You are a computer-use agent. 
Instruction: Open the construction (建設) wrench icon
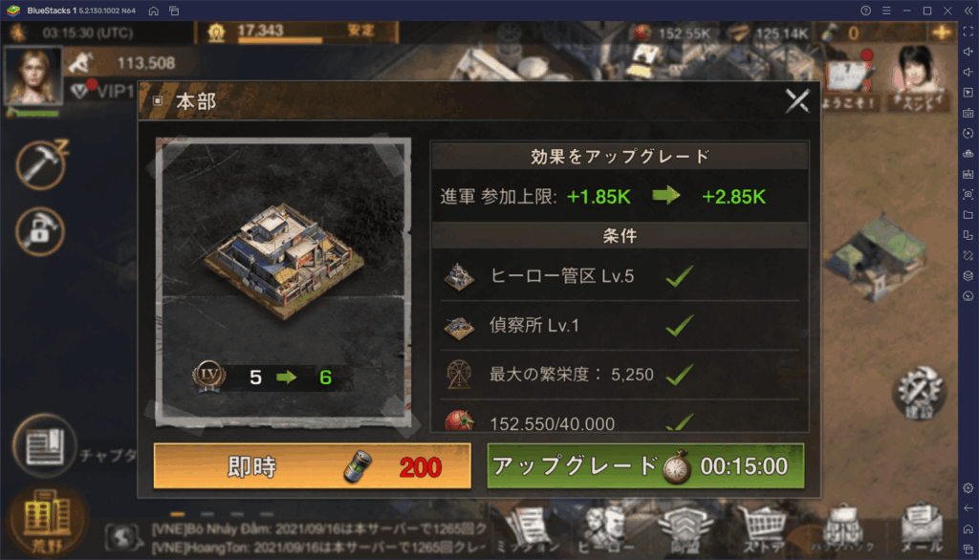(x=919, y=393)
